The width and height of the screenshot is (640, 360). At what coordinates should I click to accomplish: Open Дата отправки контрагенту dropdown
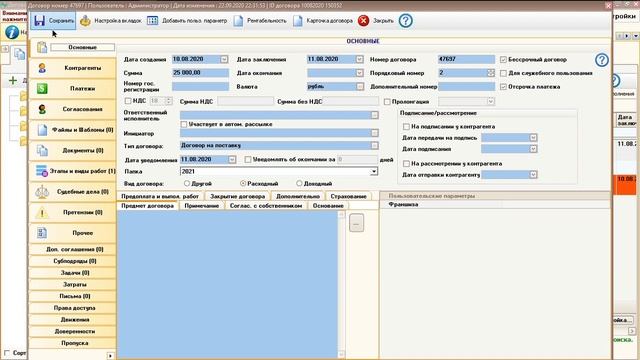(533, 175)
